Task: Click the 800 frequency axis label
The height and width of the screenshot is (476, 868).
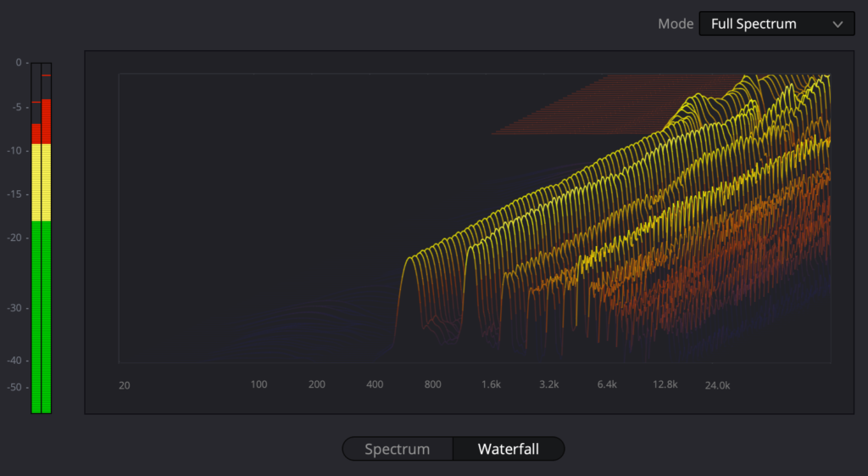Action: 433,384
